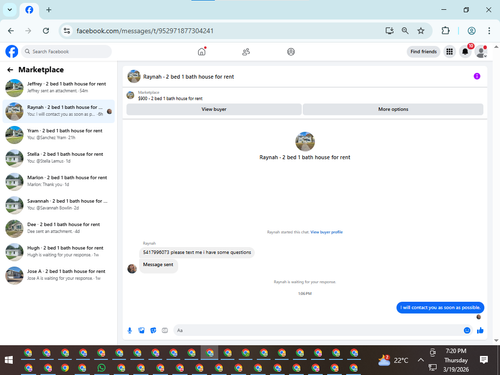Screen dimensions: 500x375
Task: Open Jeffrey's house for rent conversation
Action: pyautogui.click(x=58, y=87)
